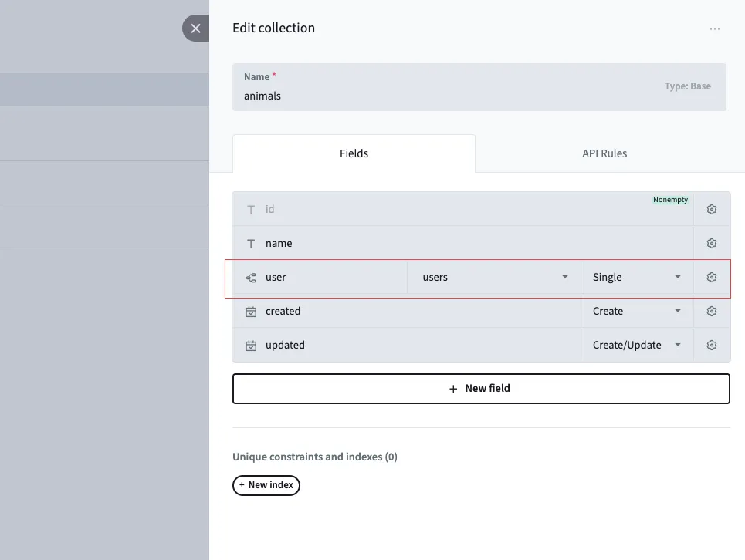The width and height of the screenshot is (745, 560).
Task: Open settings gear for the user relation field
Action: click(711, 278)
